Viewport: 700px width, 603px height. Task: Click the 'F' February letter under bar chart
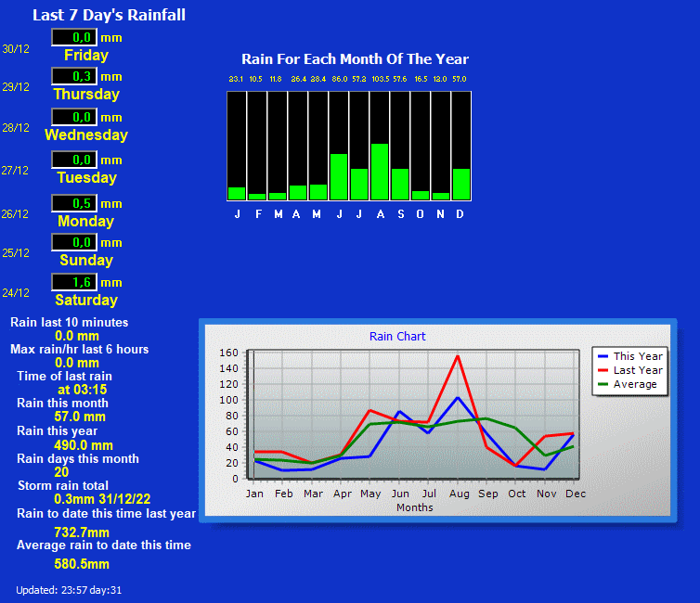coord(258,214)
